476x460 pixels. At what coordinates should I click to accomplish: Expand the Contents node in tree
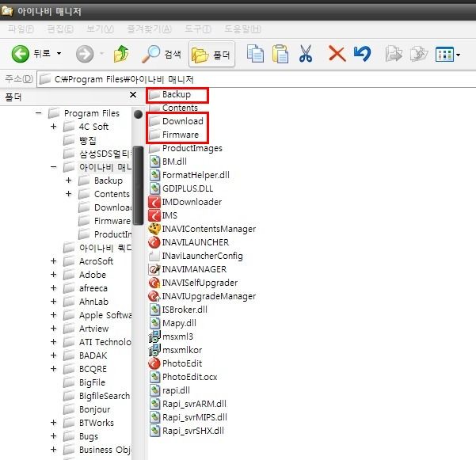pyautogui.click(x=69, y=194)
